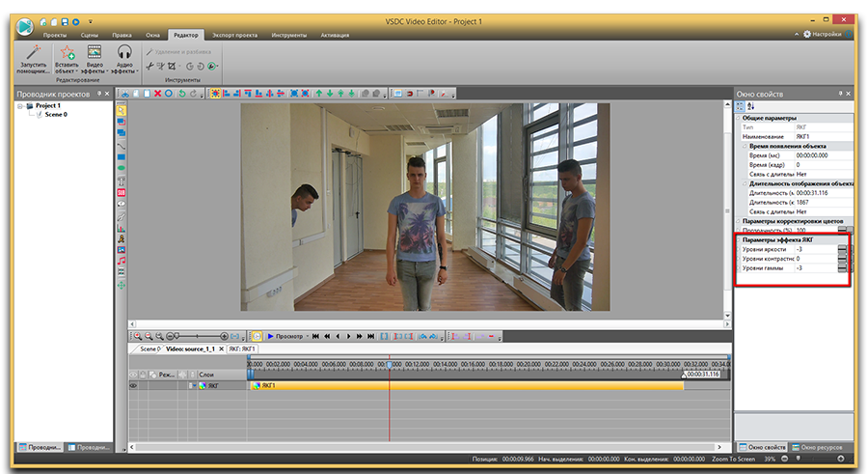
Task: Jump to timeline start with skip-back button
Action: 315,336
